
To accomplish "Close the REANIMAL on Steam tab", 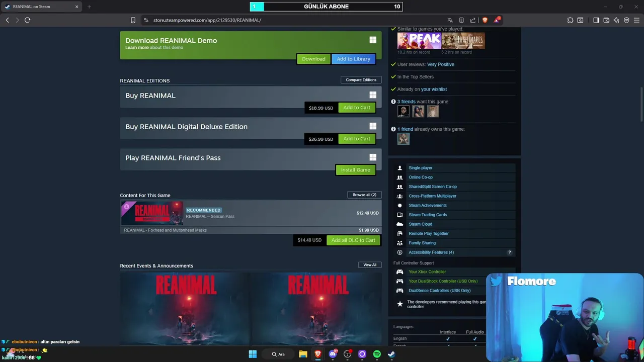I will point(77,7).
